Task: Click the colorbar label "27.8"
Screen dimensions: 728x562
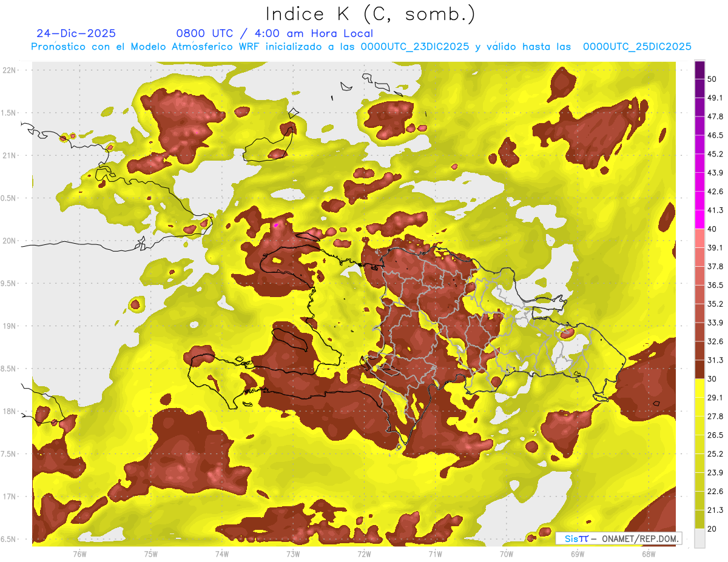Action: point(715,416)
